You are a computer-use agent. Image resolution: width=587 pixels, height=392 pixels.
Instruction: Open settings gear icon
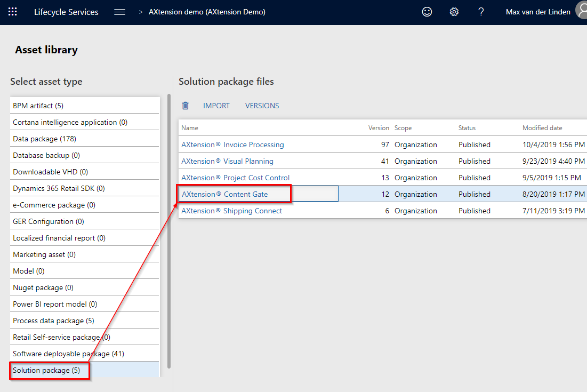pos(454,12)
